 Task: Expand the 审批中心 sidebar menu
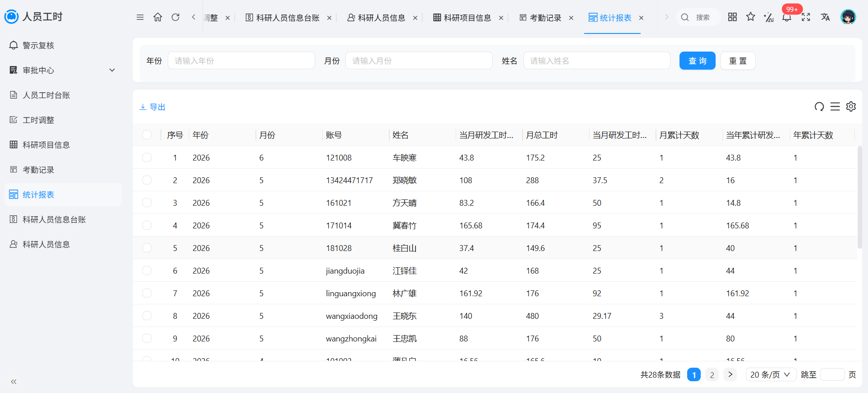[x=63, y=70]
